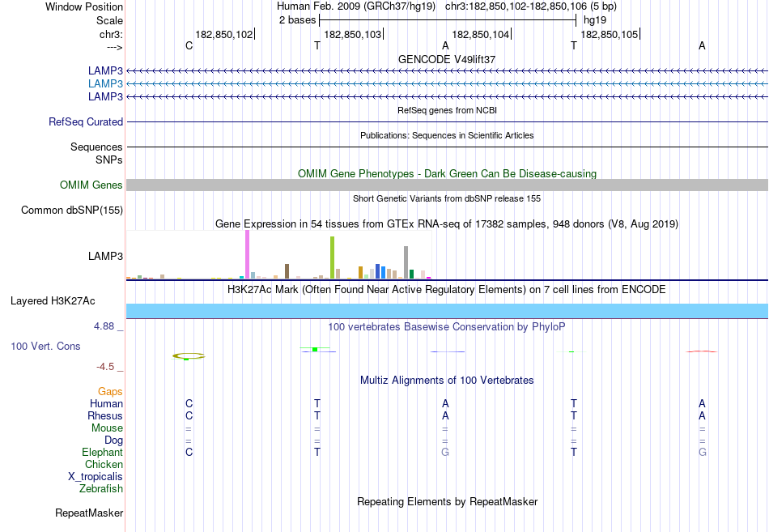Click the Human row C base
Image resolution: width=769 pixels, height=532 pixels.
click(189, 404)
